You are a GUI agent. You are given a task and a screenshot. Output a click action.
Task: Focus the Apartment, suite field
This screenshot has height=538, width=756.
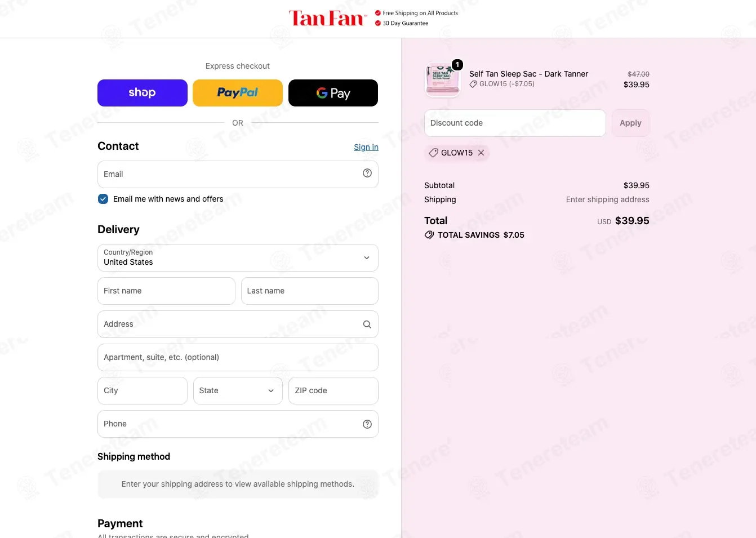point(238,357)
